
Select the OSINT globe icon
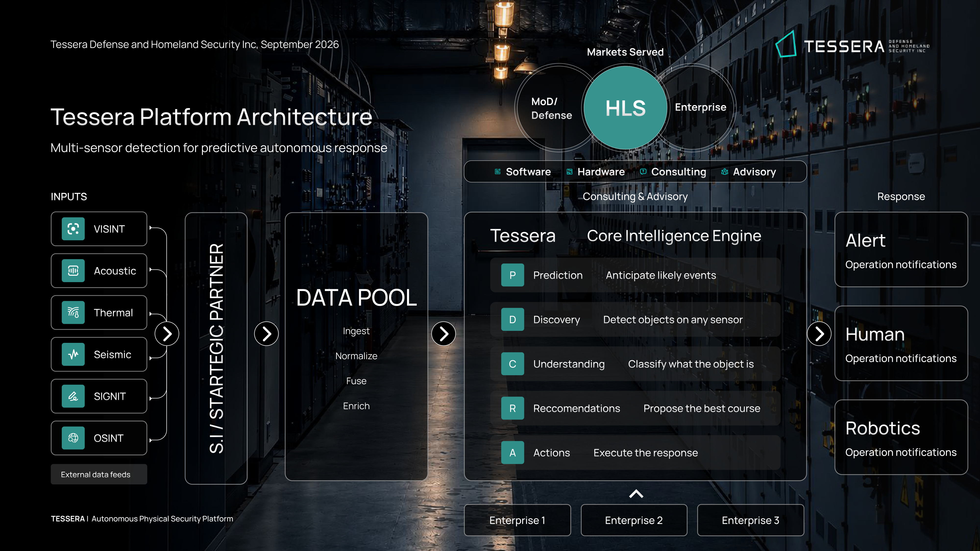[x=73, y=438]
